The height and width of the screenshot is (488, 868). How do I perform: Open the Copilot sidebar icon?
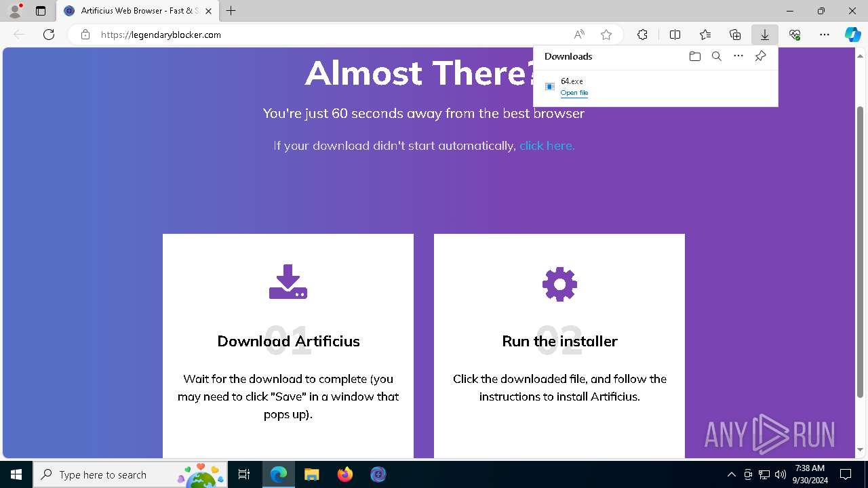(x=852, y=35)
